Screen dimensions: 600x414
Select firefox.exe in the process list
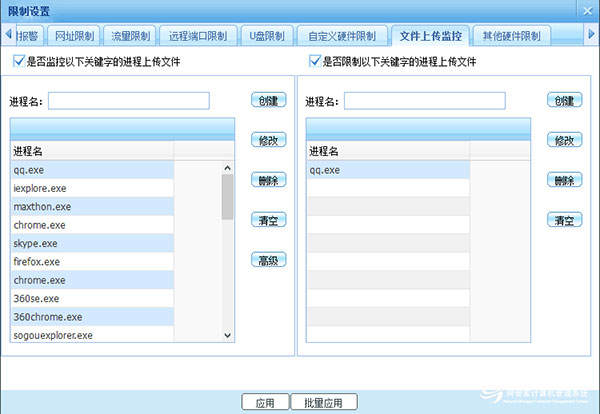(x=92, y=262)
